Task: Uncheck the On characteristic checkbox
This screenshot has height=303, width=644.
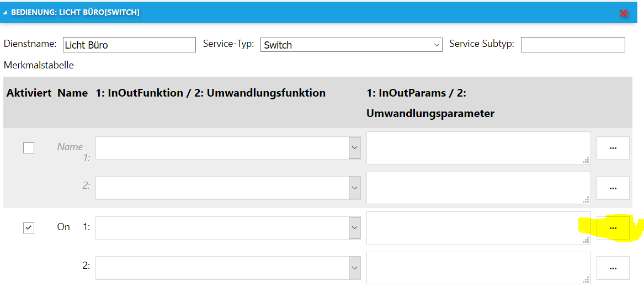Action: pos(29,227)
